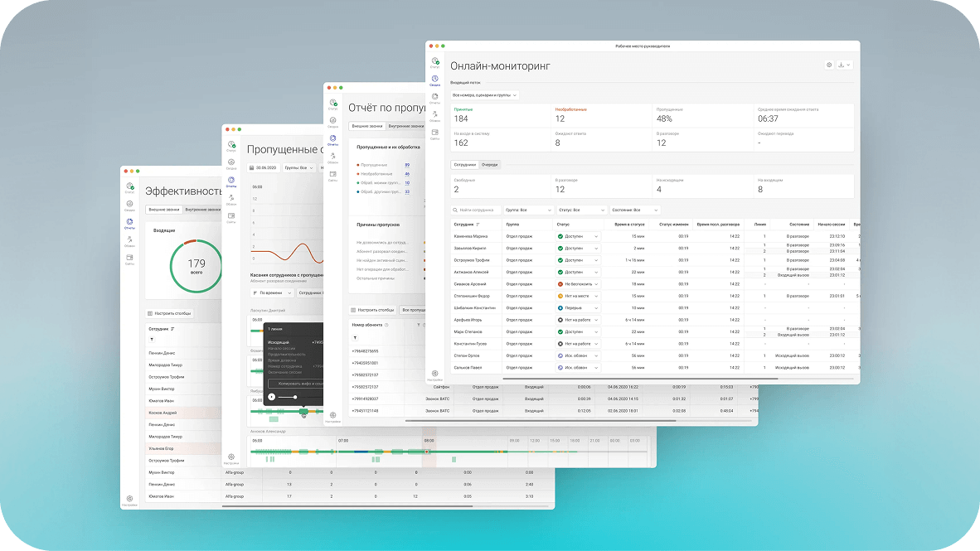Select Сводка icon in Онлайн-мониторинг sidebar
Image resolution: width=980 pixels, height=551 pixels.
tap(435, 80)
